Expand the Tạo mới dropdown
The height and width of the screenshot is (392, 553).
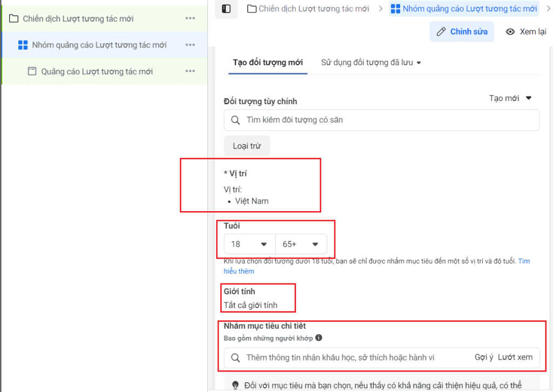click(x=510, y=98)
